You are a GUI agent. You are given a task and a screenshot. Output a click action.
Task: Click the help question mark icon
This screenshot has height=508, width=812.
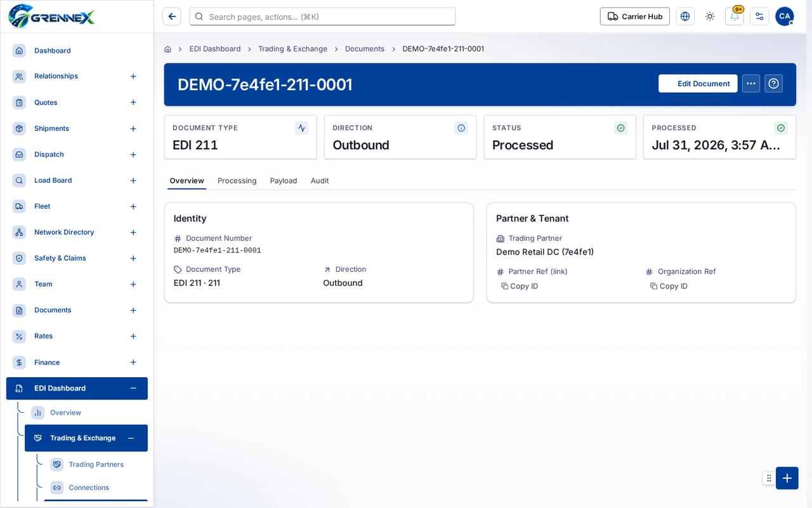tap(773, 84)
